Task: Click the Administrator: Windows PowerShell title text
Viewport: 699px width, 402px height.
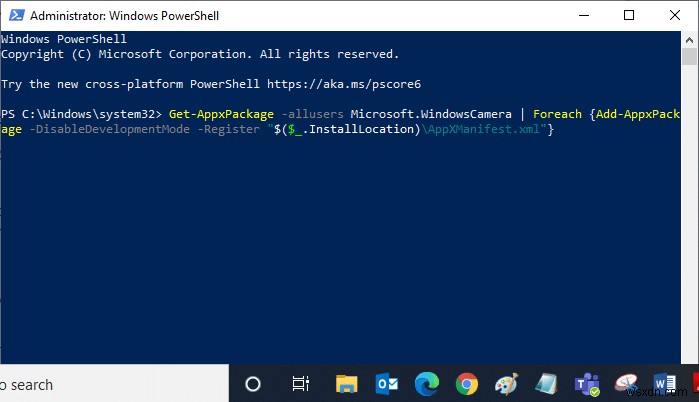Action: pos(124,16)
